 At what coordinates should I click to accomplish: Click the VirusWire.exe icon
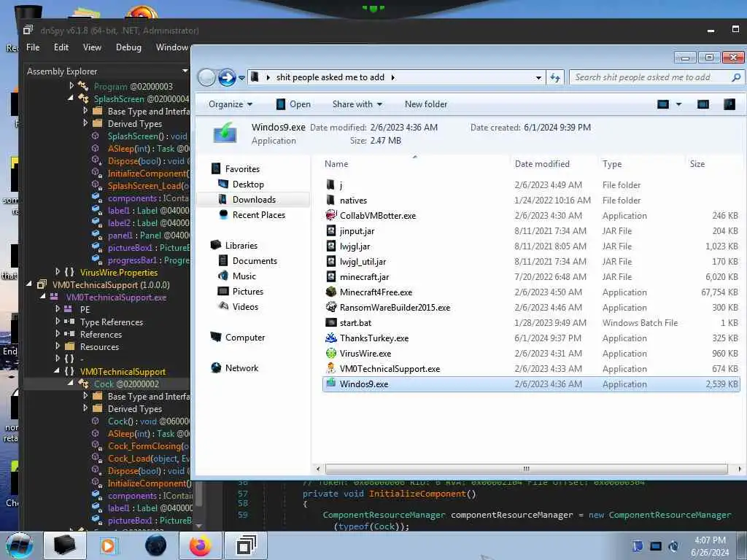click(331, 354)
